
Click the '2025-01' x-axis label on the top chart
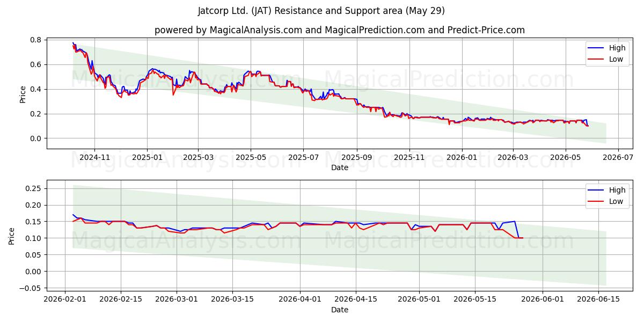coord(147,158)
